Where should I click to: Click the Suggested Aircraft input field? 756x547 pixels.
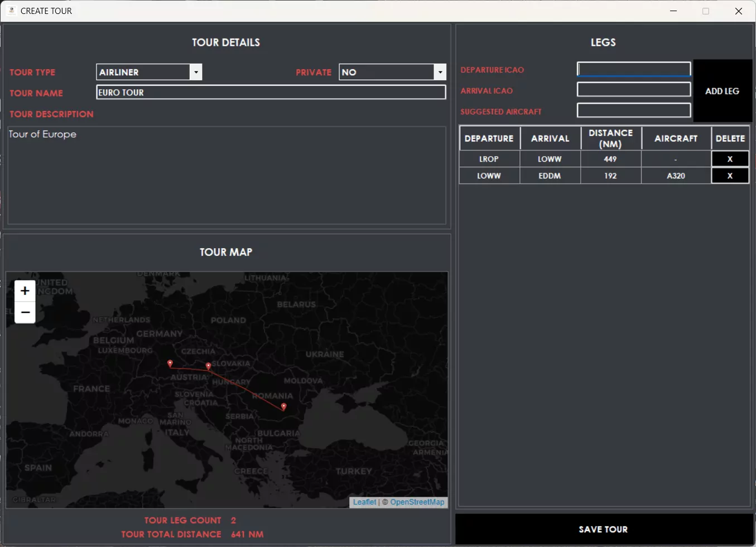[634, 110]
